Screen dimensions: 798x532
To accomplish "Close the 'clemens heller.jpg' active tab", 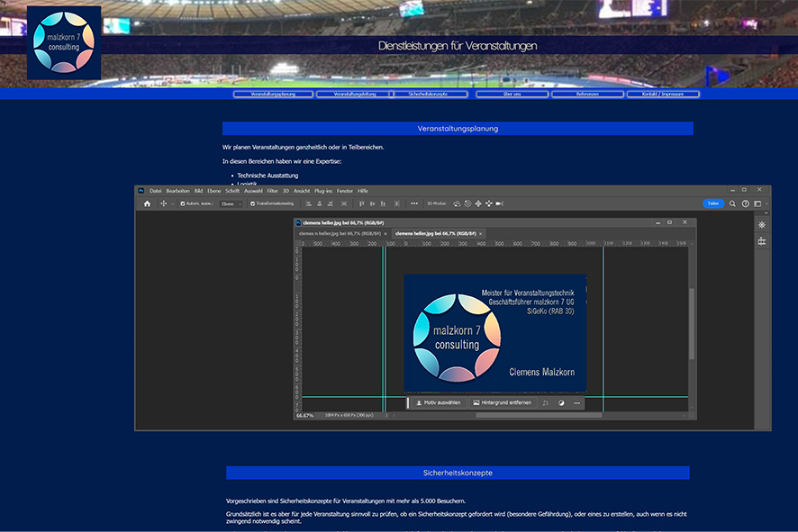I will [x=481, y=233].
